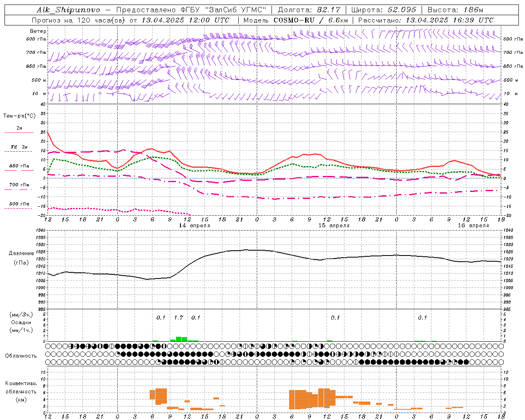The width and height of the screenshot is (525, 420).
Task: Click the 'Td 2м' dew point legend entry
Action: click(x=19, y=147)
